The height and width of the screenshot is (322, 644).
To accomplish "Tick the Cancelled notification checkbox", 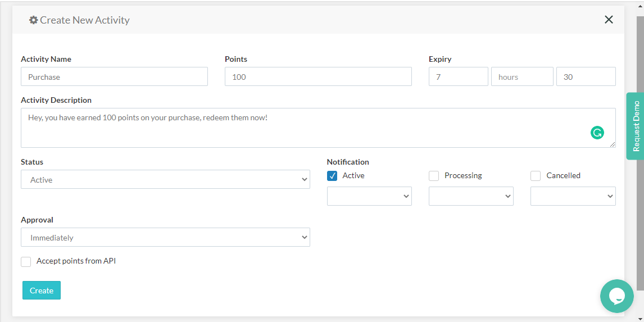I will [536, 176].
